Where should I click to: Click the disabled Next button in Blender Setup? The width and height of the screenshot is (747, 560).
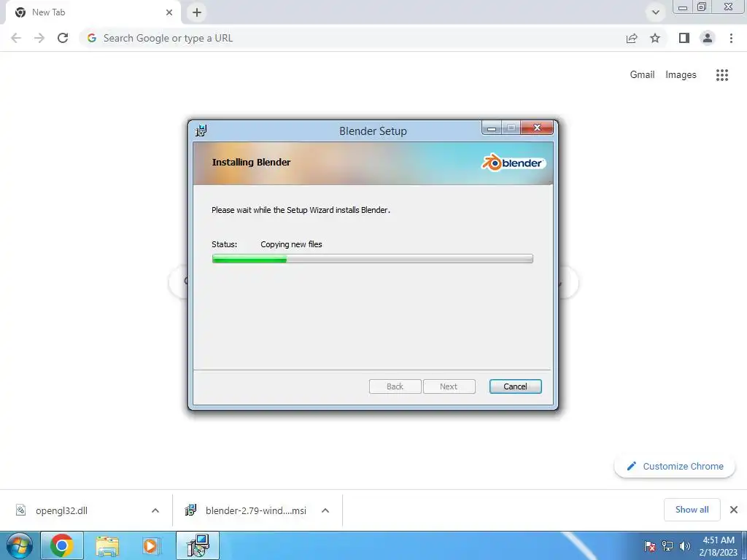coord(449,386)
